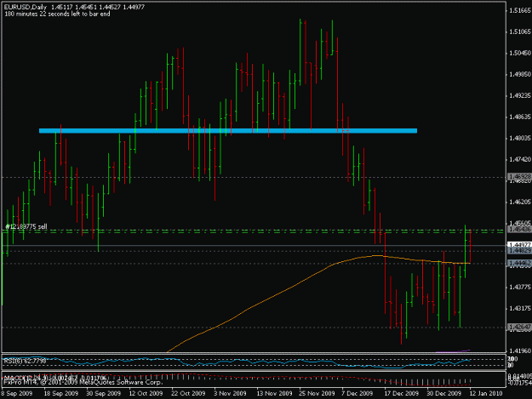Click the 1.48035 price axis label
This screenshot has height=399, width=532.
point(520,138)
